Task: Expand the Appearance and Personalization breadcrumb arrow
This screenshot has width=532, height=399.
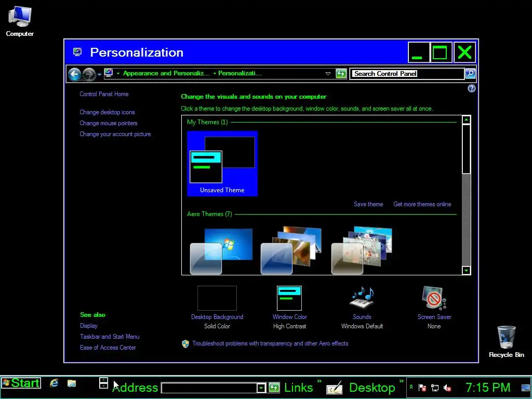Action: 118,73
